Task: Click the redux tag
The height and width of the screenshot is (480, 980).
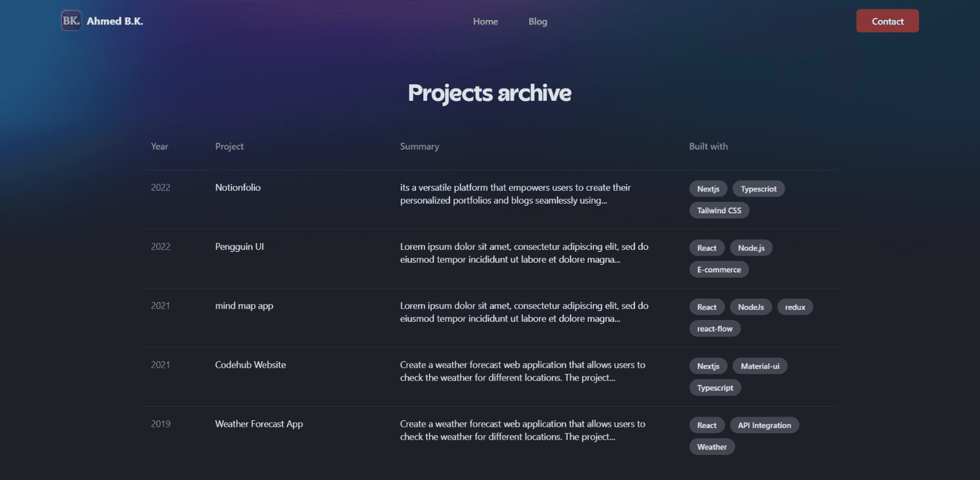Action: [795, 307]
